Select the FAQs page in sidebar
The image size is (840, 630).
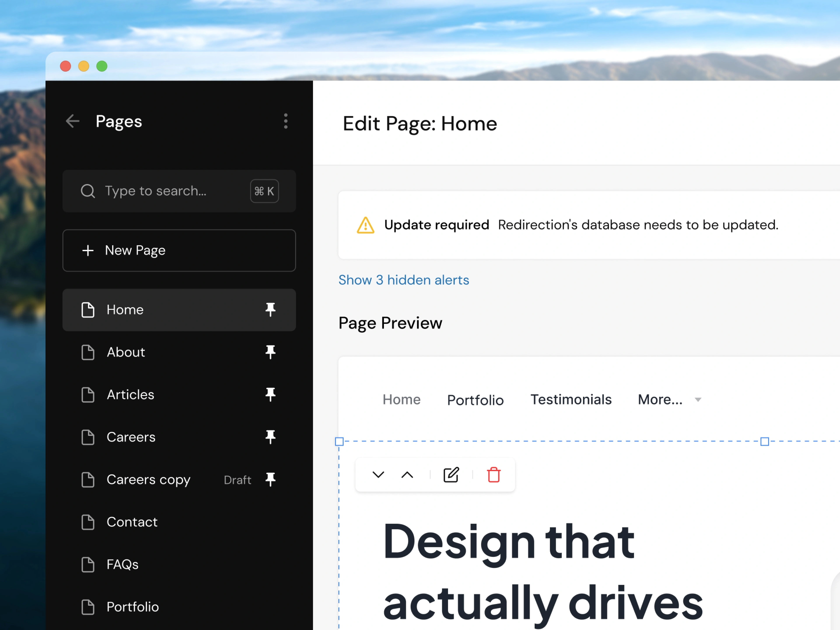coord(122,565)
